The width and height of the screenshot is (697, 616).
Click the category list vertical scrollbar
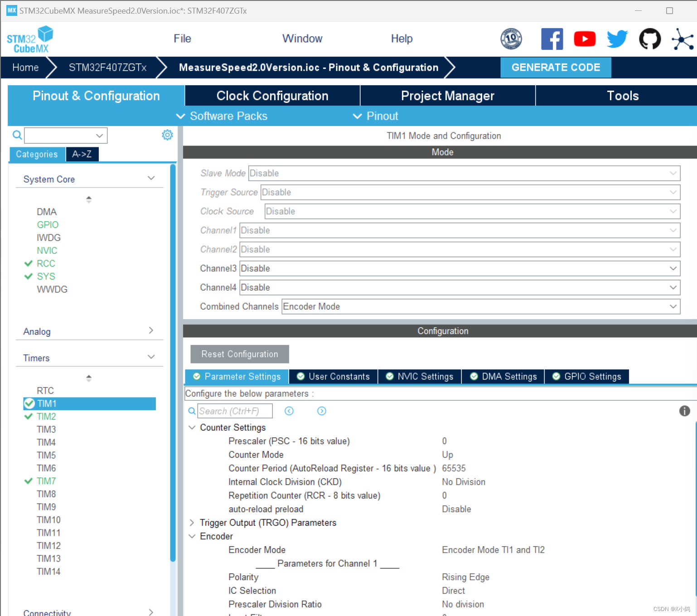173,363
